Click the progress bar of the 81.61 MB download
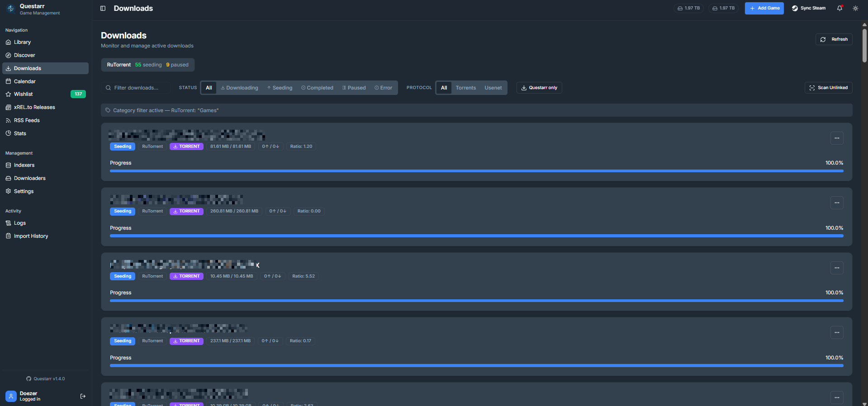 (x=477, y=171)
